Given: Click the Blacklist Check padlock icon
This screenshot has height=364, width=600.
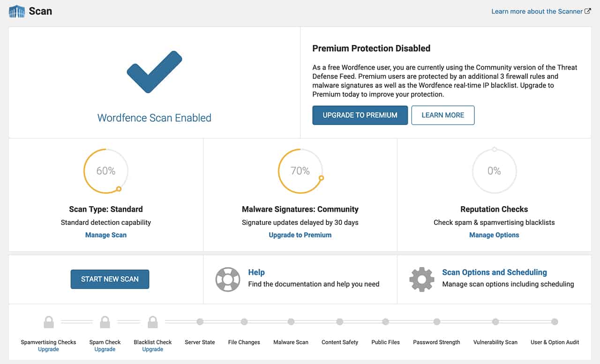Looking at the screenshot, I should pyautogui.click(x=152, y=322).
